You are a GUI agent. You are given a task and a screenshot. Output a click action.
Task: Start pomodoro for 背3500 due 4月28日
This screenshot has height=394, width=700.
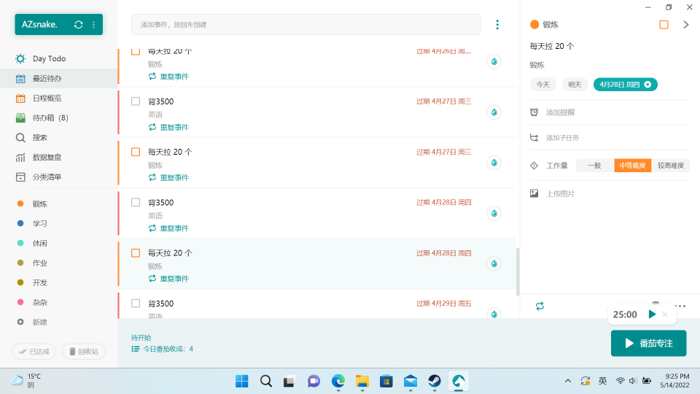point(494,213)
